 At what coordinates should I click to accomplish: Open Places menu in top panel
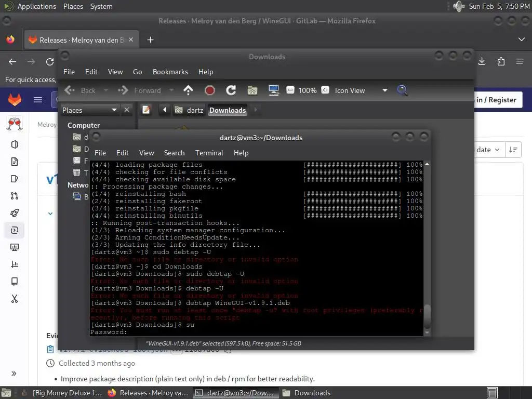(73, 6)
